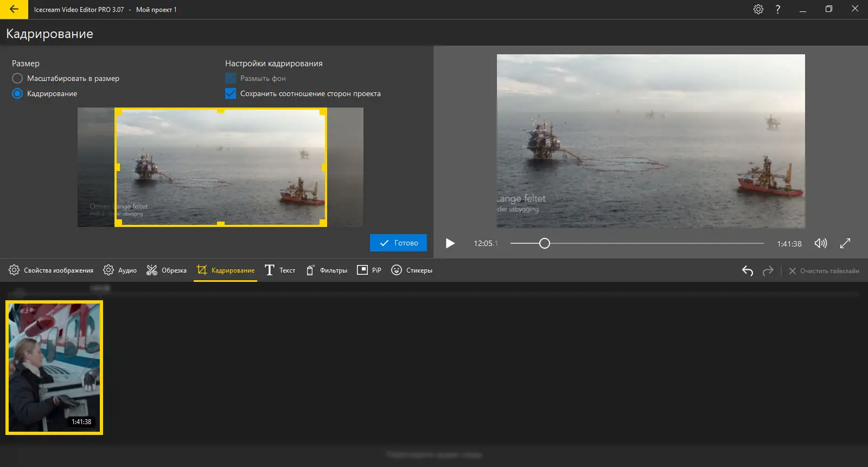Viewport: 868px width, 467px height.
Task: Select the Кадрирование radio option
Action: 17,93
